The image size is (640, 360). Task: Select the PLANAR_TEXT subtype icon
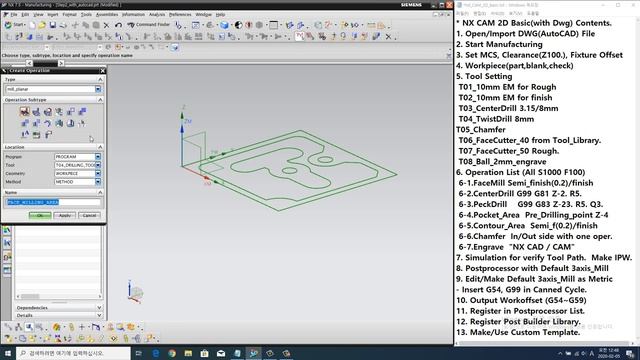coord(24,134)
